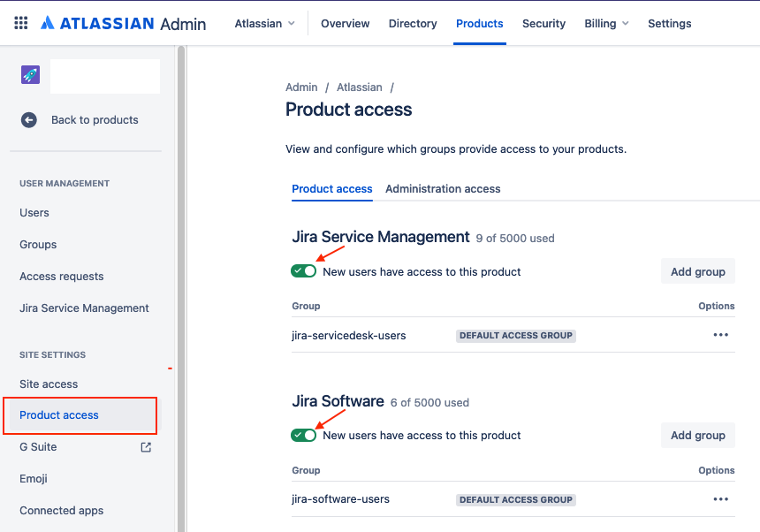Open options for jira-servicedesk-users group
The image size is (760, 532).
point(721,335)
